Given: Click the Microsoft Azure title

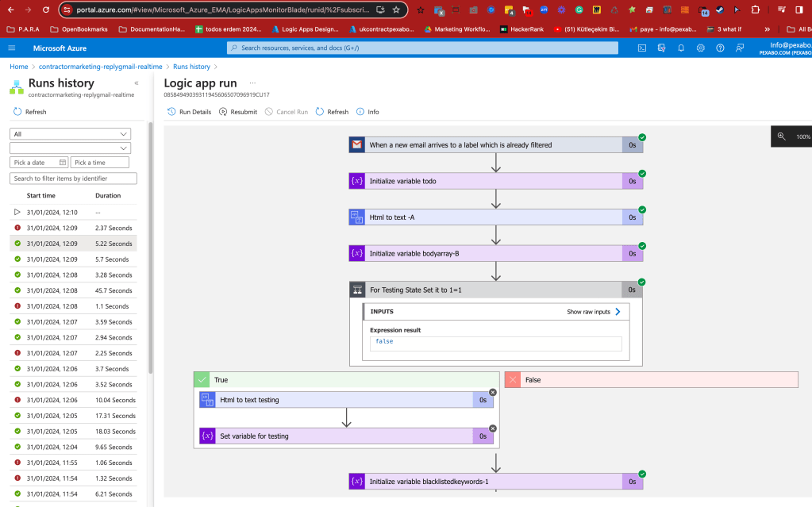Looking at the screenshot, I should tap(60, 48).
